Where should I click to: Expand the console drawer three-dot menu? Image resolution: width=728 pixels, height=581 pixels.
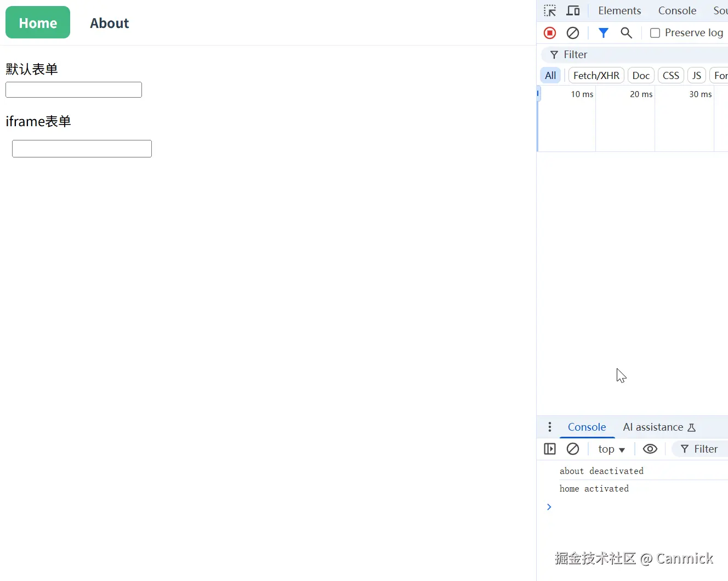(x=549, y=427)
